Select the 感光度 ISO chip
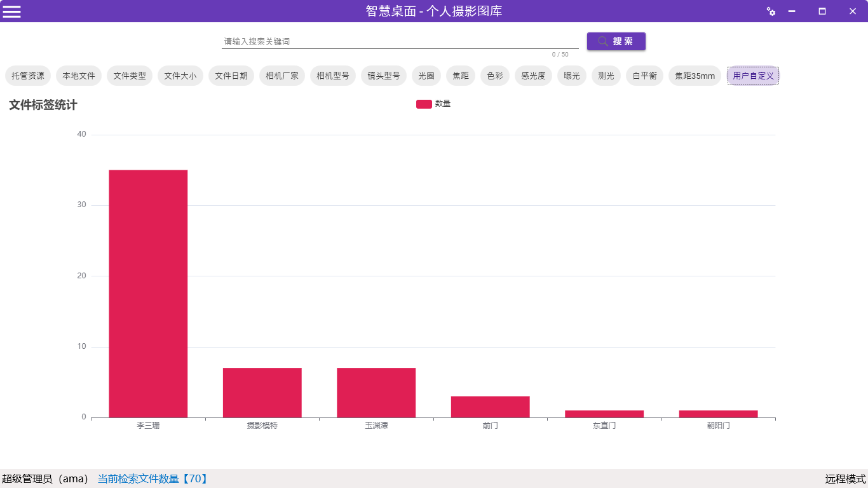The image size is (868, 488). pyautogui.click(x=533, y=76)
